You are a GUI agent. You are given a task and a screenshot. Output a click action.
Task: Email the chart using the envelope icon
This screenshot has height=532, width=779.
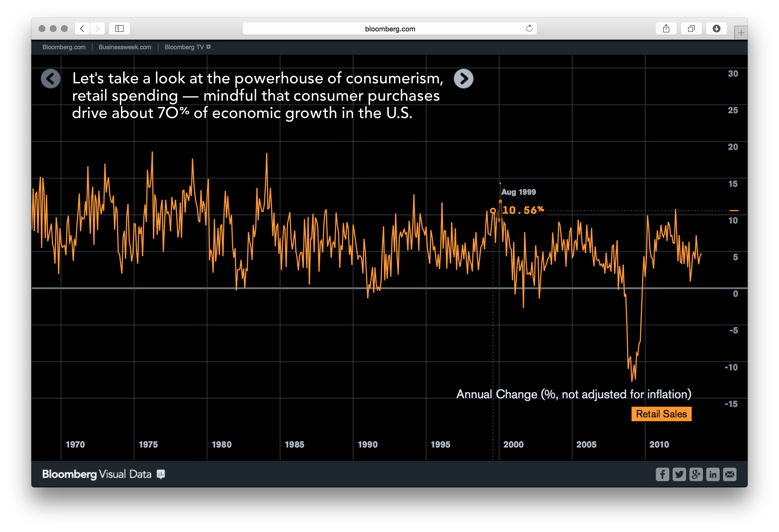[x=730, y=474]
